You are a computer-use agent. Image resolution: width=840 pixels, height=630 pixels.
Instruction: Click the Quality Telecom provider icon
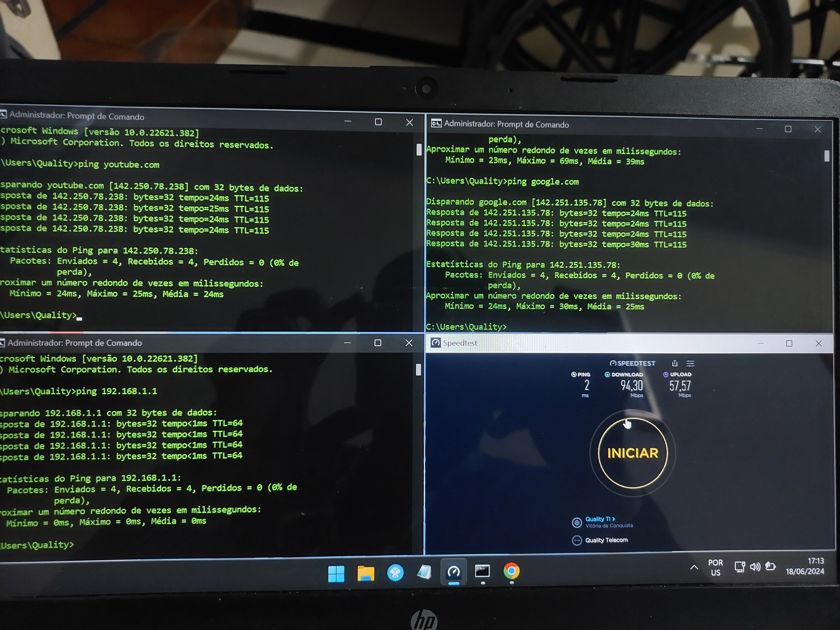[x=576, y=540]
